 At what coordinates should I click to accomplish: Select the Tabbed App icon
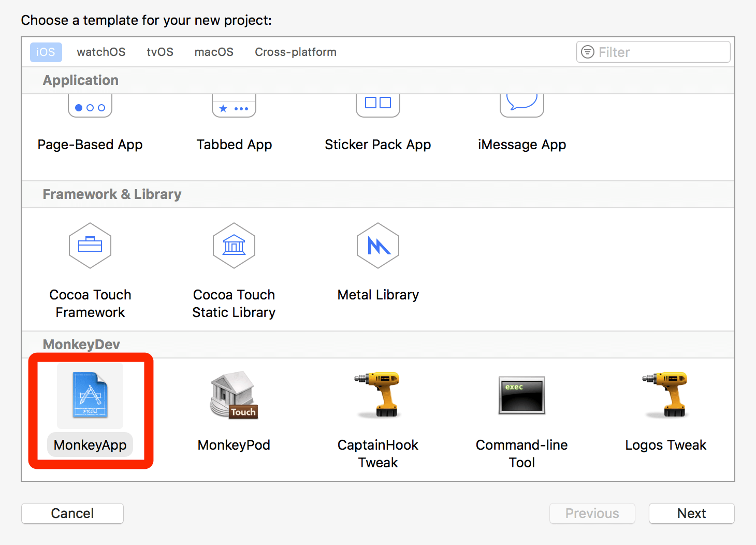pos(234,106)
